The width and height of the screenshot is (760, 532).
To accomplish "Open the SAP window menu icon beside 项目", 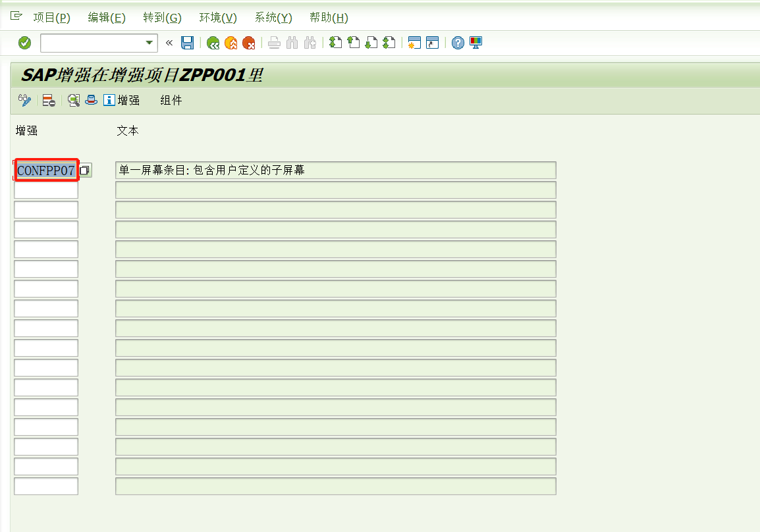I will [x=16, y=16].
